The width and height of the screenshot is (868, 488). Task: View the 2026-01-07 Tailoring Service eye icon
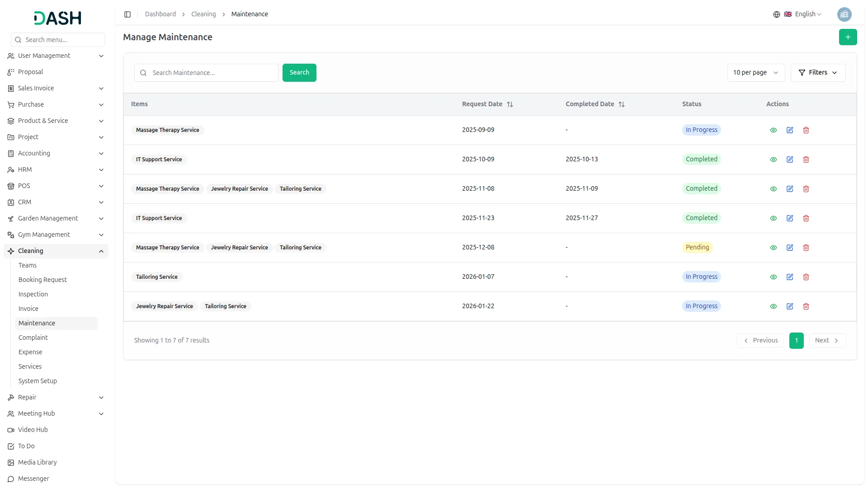point(773,277)
